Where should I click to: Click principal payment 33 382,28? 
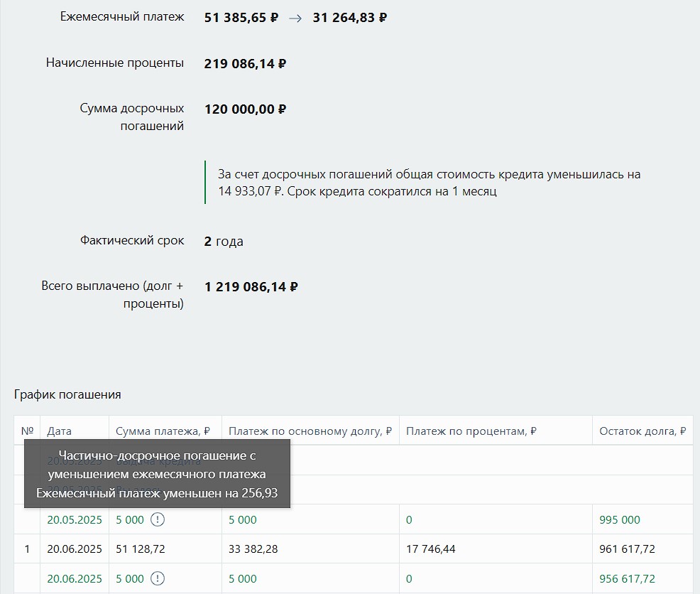(253, 549)
